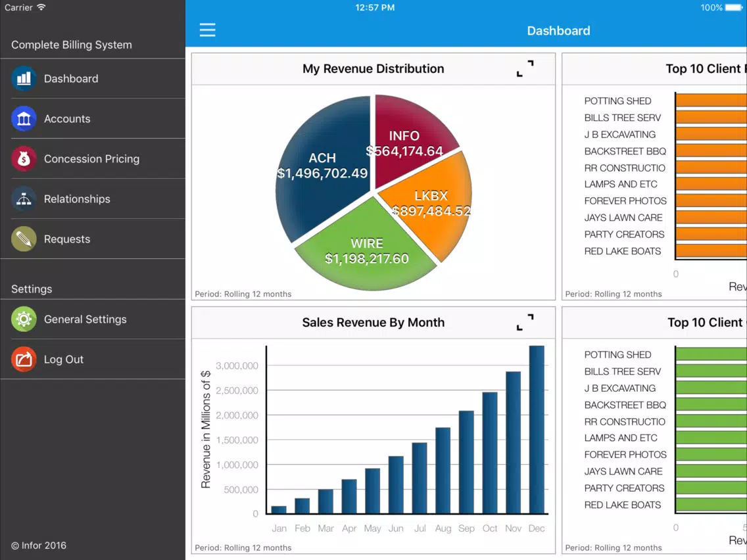Select Accounts in the sidebar menu

coord(67,118)
